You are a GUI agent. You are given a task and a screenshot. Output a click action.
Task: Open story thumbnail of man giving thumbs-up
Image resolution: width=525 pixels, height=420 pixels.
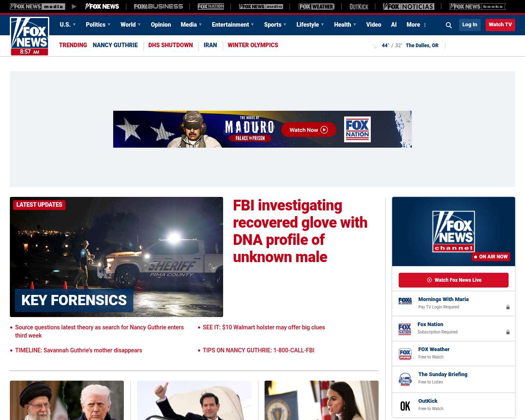click(x=194, y=400)
